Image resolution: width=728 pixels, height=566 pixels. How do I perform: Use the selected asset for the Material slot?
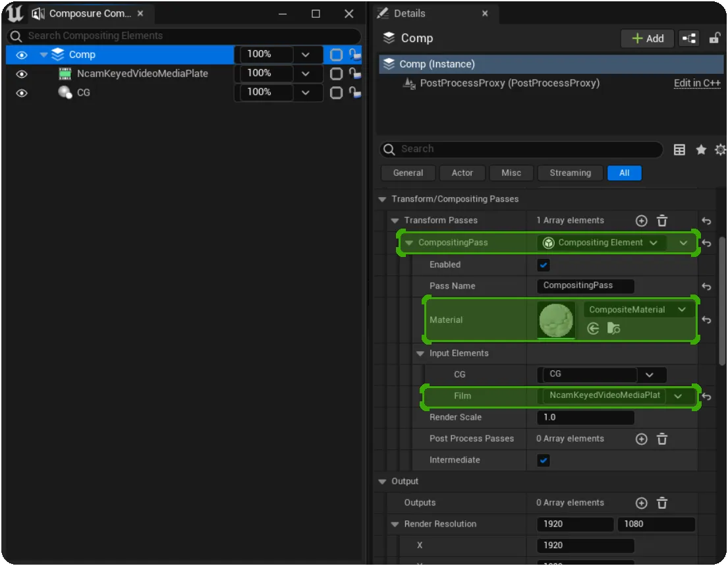[593, 329]
